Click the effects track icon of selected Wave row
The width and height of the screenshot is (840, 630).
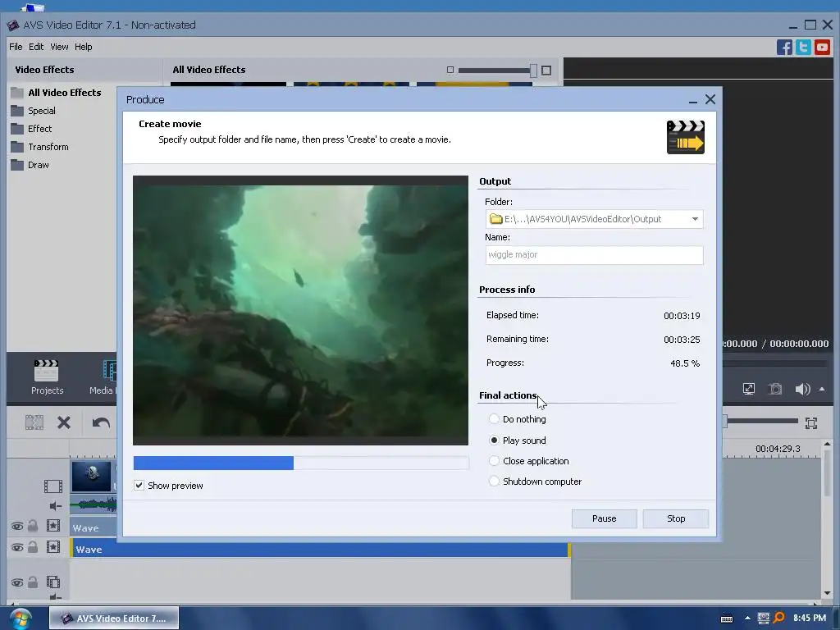click(53, 547)
